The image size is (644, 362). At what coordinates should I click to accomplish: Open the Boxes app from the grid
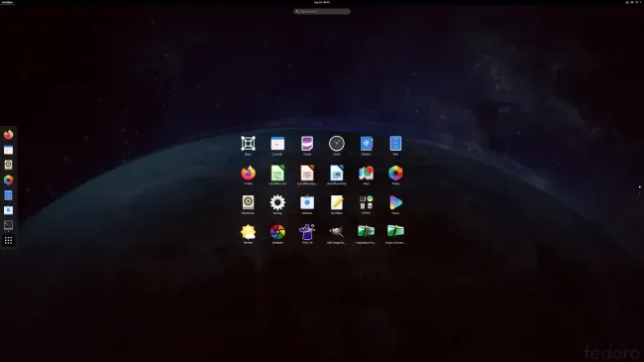[x=248, y=144]
